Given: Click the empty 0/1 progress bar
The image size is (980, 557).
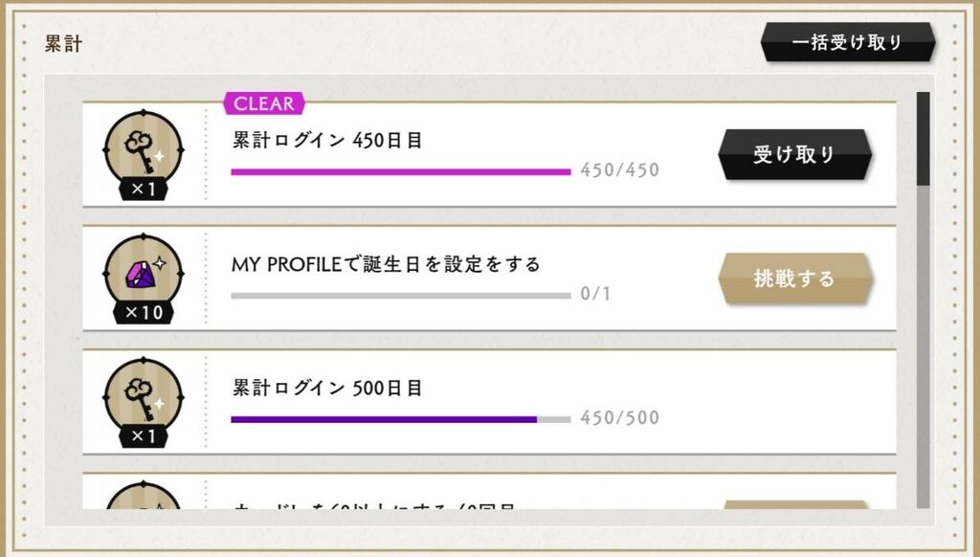Looking at the screenshot, I should click(x=401, y=295).
